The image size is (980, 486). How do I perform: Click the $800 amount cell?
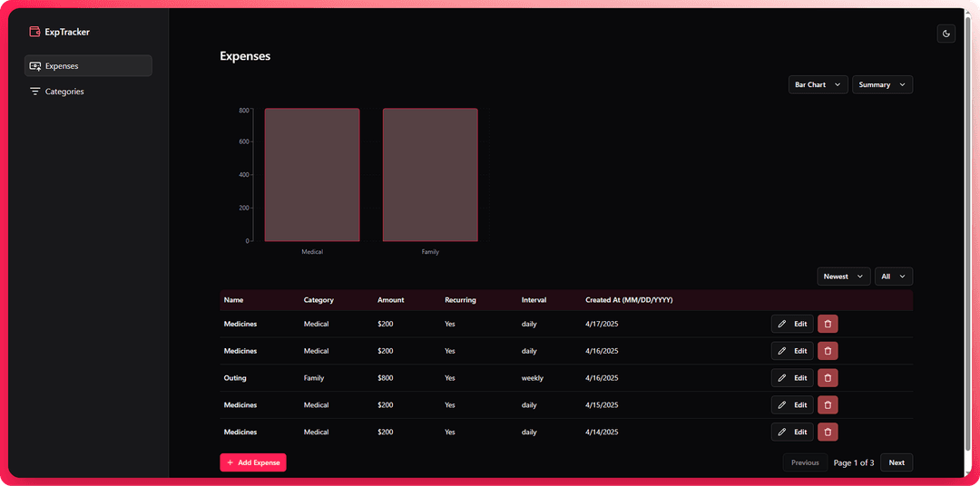click(386, 378)
